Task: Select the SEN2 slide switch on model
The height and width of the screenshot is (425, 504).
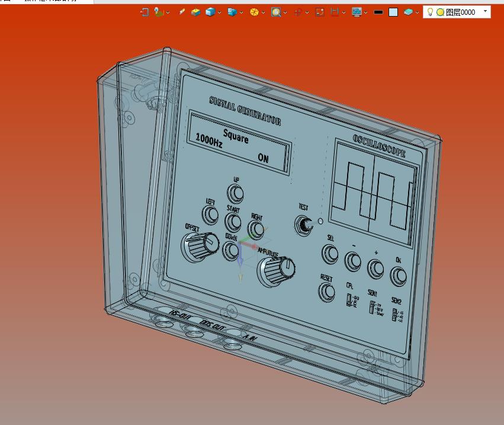Action: pos(394,315)
